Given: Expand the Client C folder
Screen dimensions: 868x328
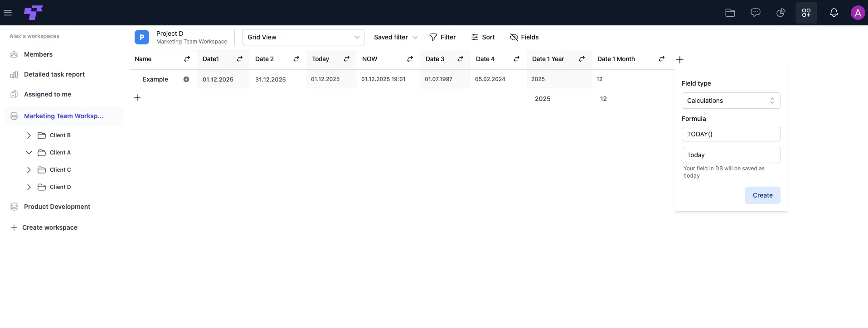Looking at the screenshot, I should tap(29, 170).
